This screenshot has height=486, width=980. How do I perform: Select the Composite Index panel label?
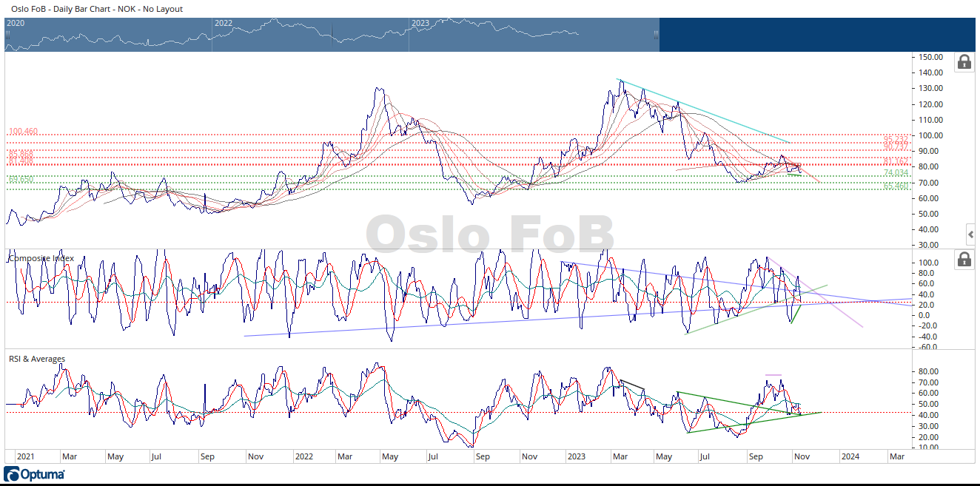(41, 258)
